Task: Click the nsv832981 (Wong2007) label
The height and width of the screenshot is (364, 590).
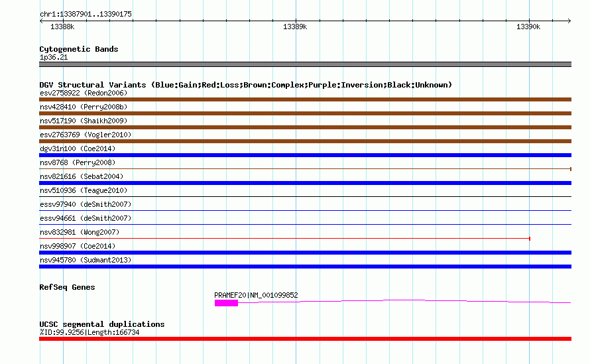Action: 80,232
